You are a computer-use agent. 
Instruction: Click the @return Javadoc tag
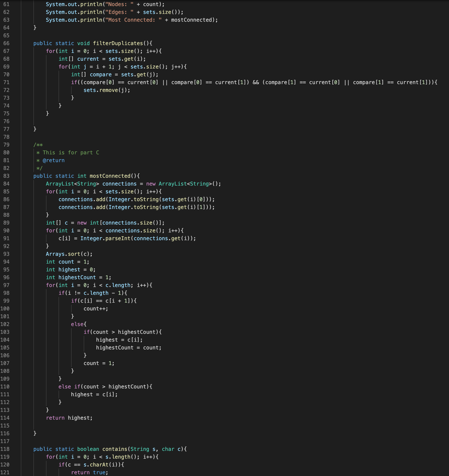(x=53, y=160)
